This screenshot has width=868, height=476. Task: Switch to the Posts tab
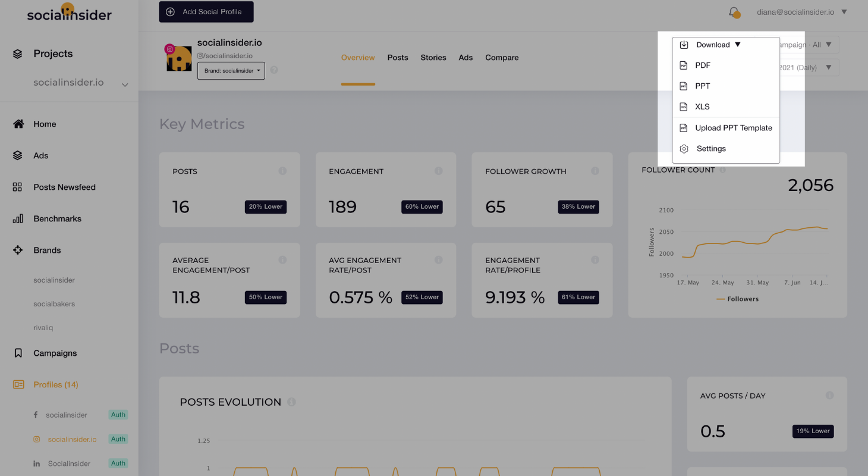coord(398,58)
